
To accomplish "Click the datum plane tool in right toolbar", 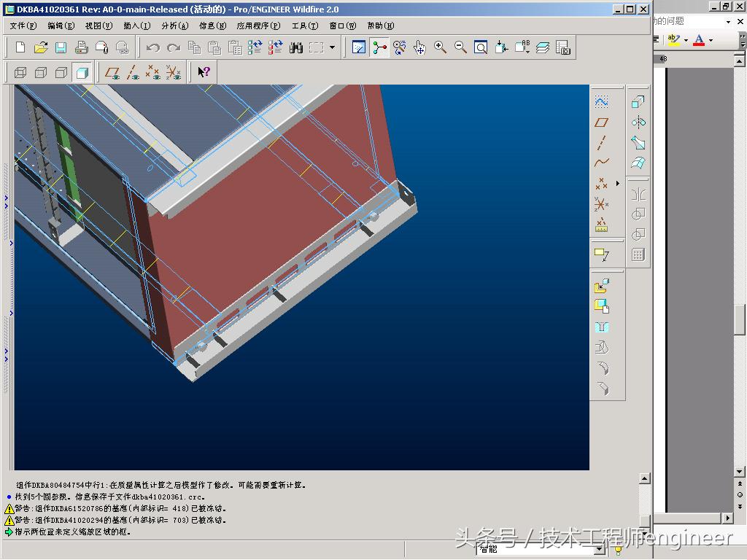I will pyautogui.click(x=601, y=122).
